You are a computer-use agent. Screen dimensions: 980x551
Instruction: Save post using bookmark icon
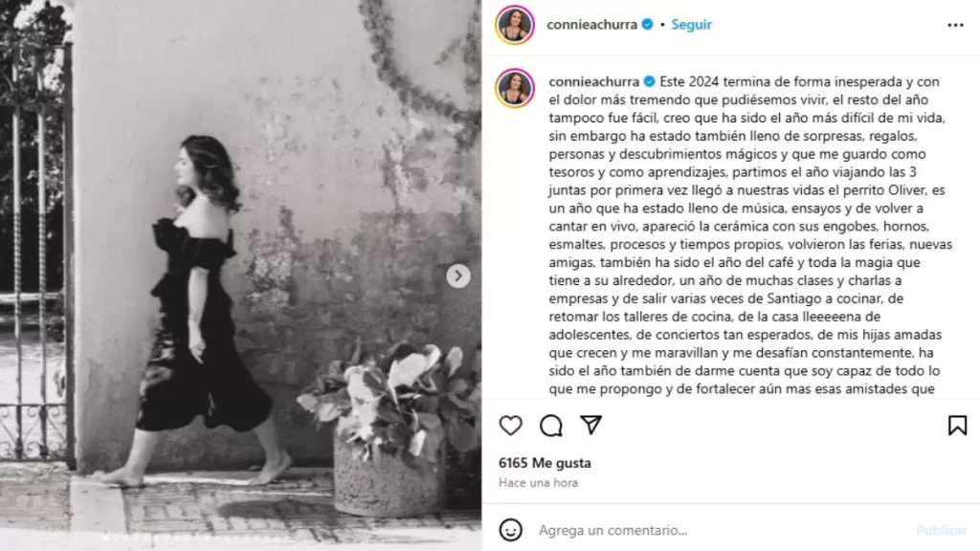tap(957, 426)
